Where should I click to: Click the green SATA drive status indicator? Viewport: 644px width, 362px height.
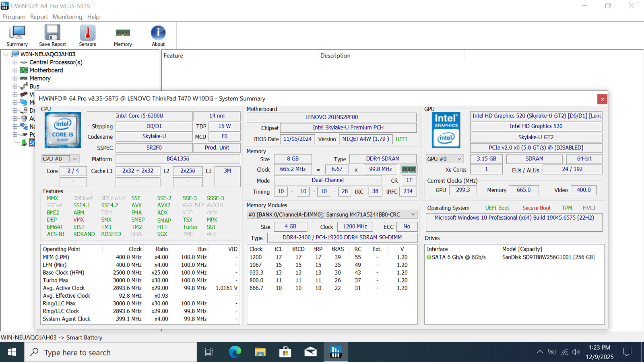[x=429, y=257]
